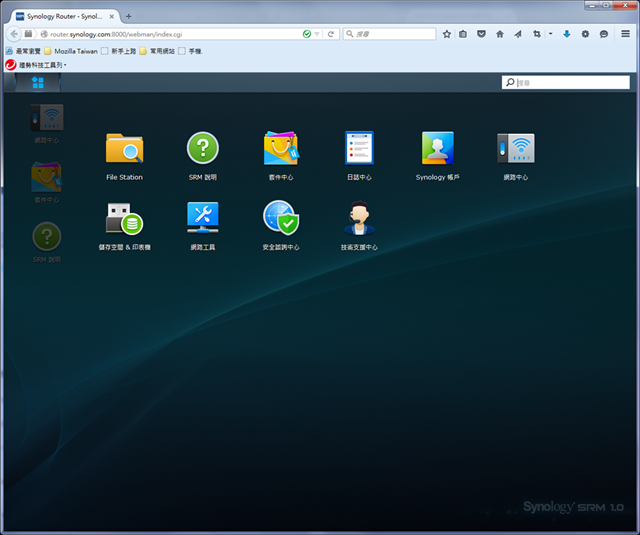Show bookmarks list clipboard icon
Viewport: 640px width, 535px height.
pyautogui.click(x=462, y=34)
